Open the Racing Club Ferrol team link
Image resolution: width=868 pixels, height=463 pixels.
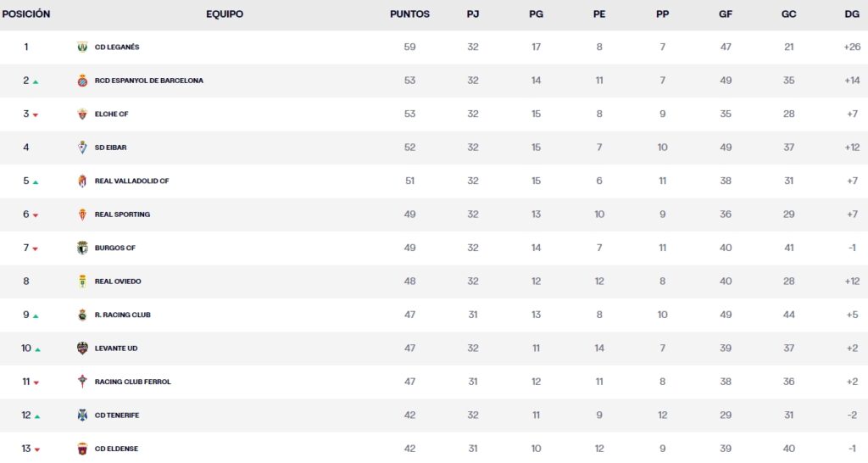132,382
